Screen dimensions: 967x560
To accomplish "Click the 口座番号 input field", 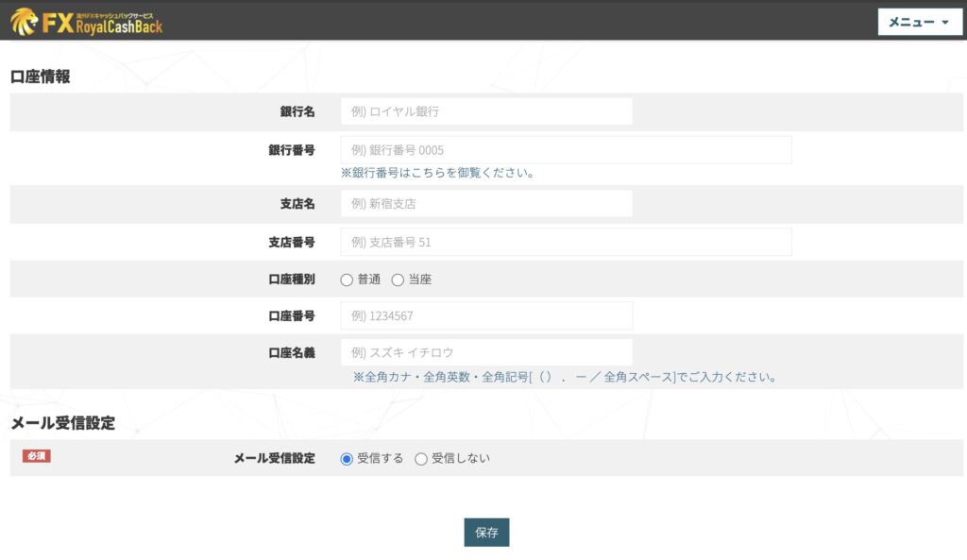I will [x=486, y=315].
